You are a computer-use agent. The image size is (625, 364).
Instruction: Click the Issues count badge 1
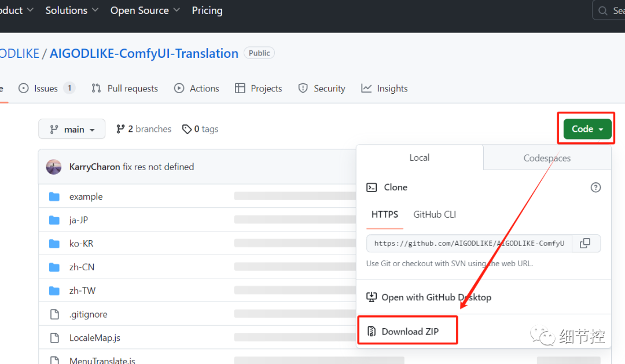point(69,88)
